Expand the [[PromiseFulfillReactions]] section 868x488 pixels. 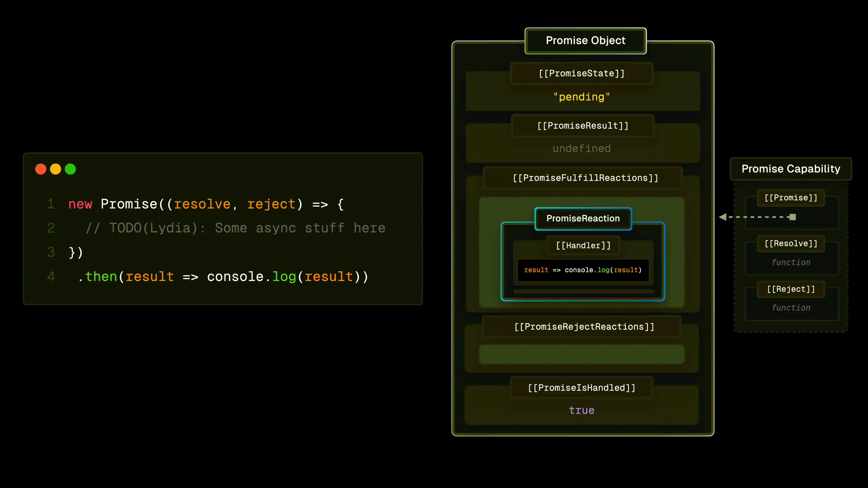[x=585, y=178]
